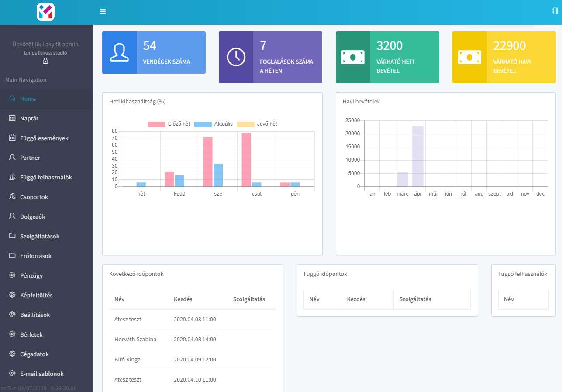Click the folder icon next to Erőforrások
562x392 pixels.
[12, 256]
